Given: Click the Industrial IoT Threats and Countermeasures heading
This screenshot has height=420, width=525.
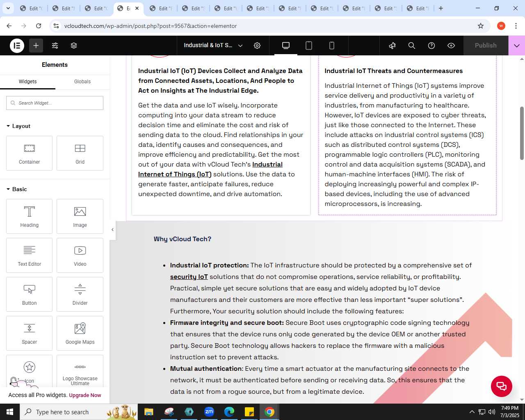Looking at the screenshot, I should pos(394,71).
